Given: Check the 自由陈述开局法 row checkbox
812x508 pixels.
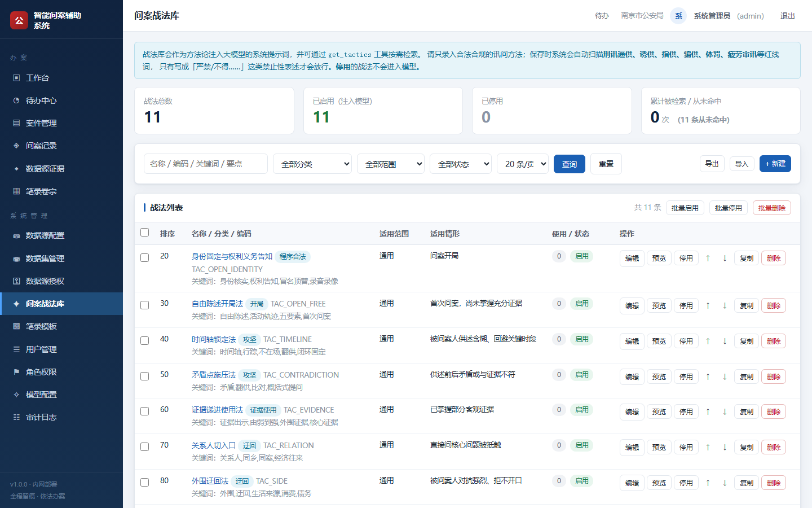Looking at the screenshot, I should coord(144,305).
